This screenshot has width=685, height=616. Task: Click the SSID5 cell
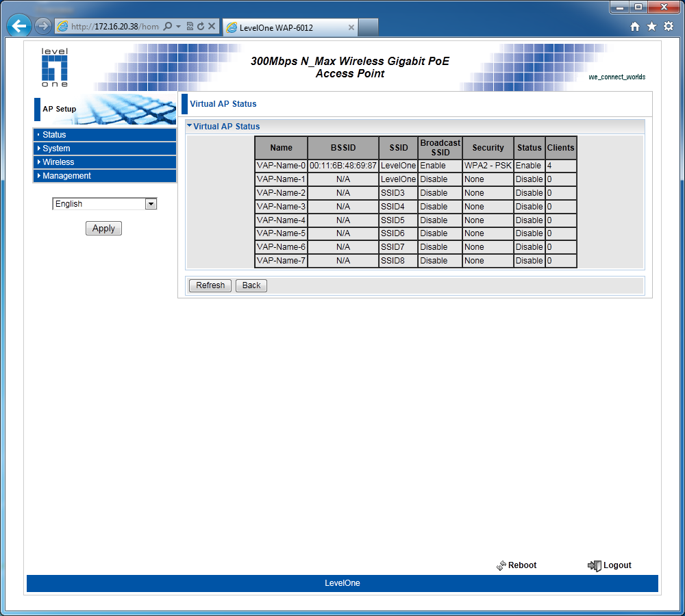(x=398, y=220)
